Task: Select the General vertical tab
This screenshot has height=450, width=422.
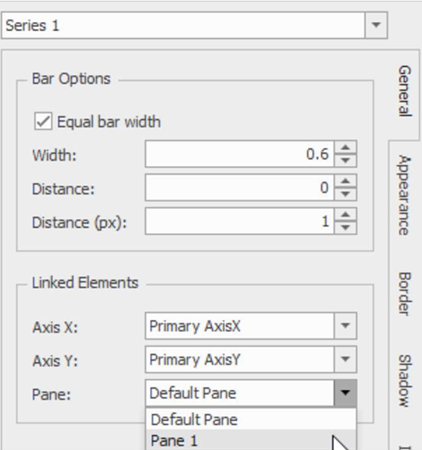Action: (x=404, y=91)
